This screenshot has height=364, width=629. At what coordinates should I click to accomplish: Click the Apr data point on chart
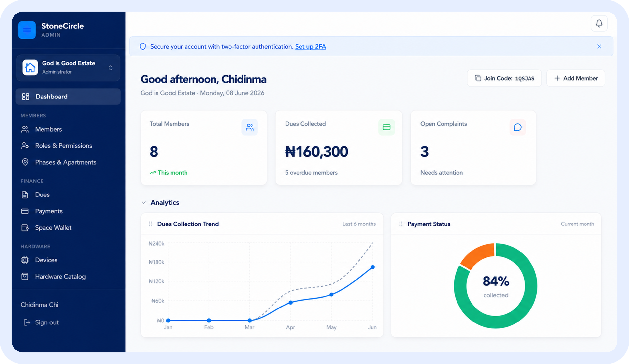pos(290,303)
